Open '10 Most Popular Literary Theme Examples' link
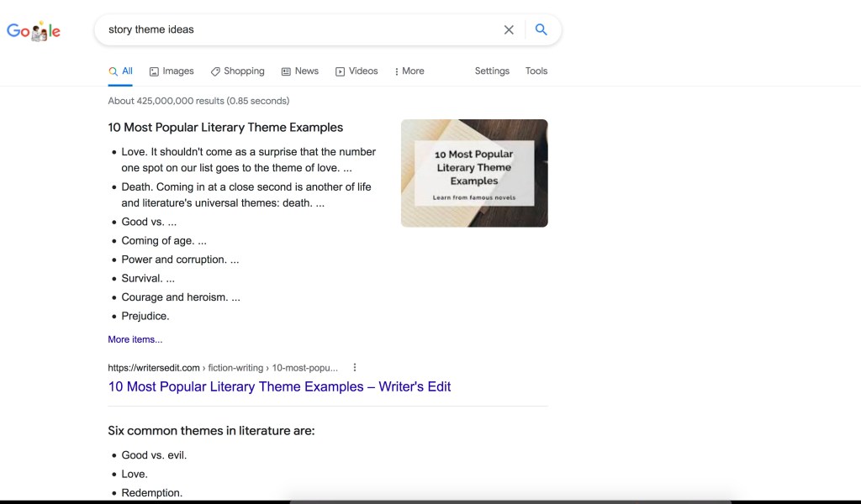The width and height of the screenshot is (861, 504). (x=279, y=386)
